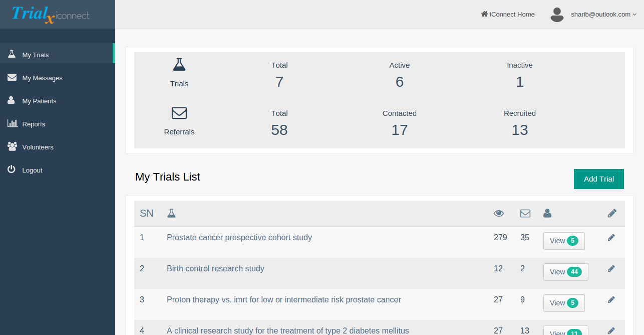
Task: Click the edit pencil for Birth control study
Action: pyautogui.click(x=611, y=269)
